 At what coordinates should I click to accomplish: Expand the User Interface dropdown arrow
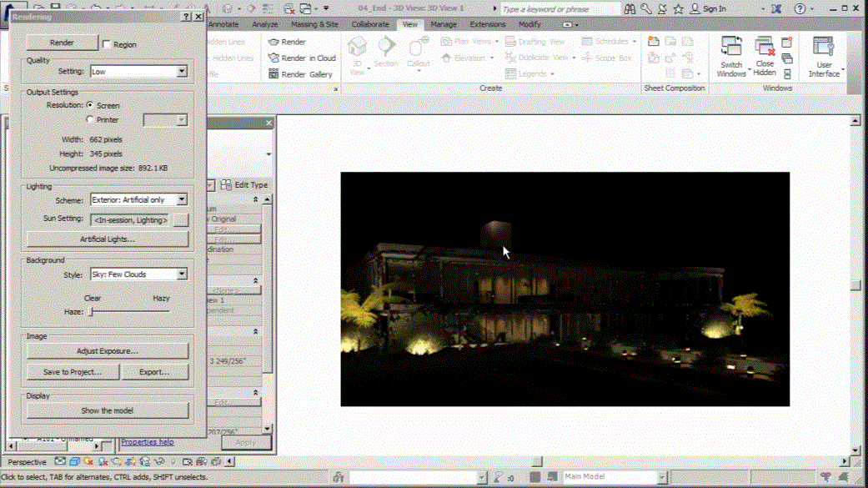coord(843,70)
